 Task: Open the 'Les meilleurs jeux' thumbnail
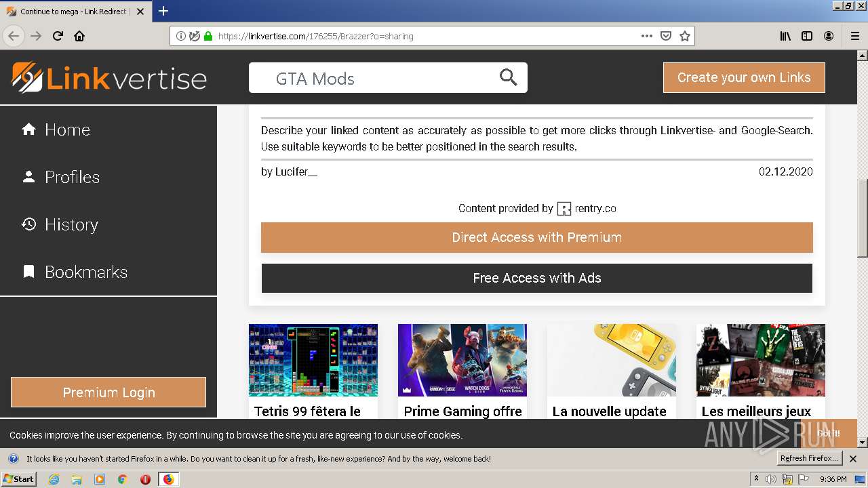(761, 360)
